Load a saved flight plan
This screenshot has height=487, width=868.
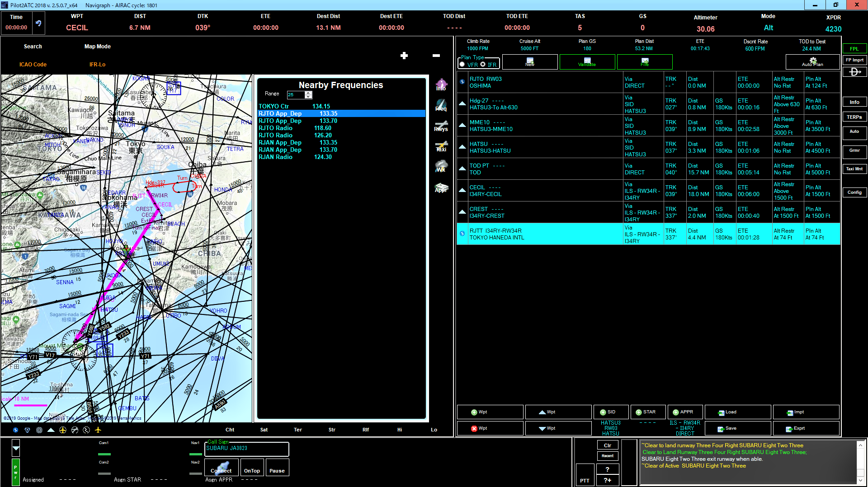pyautogui.click(x=738, y=412)
